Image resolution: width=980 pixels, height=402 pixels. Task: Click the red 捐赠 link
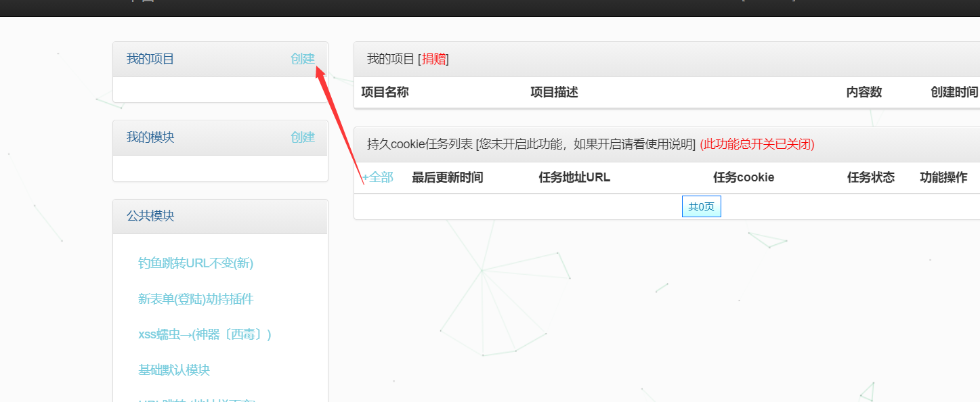click(433, 59)
